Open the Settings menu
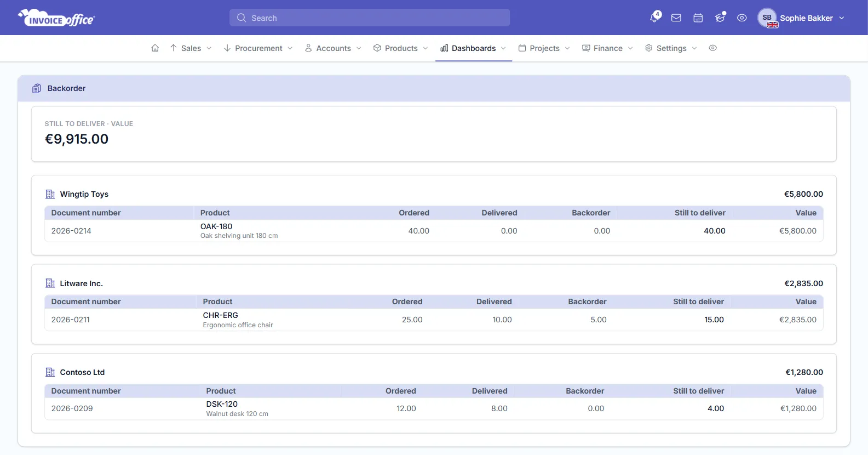The width and height of the screenshot is (868, 455). click(x=671, y=48)
